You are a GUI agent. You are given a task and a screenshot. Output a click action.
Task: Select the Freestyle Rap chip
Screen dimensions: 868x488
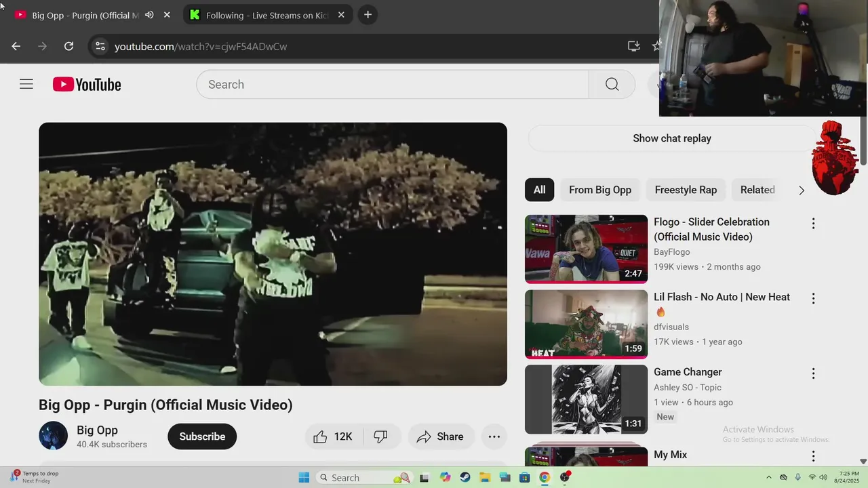tap(686, 190)
